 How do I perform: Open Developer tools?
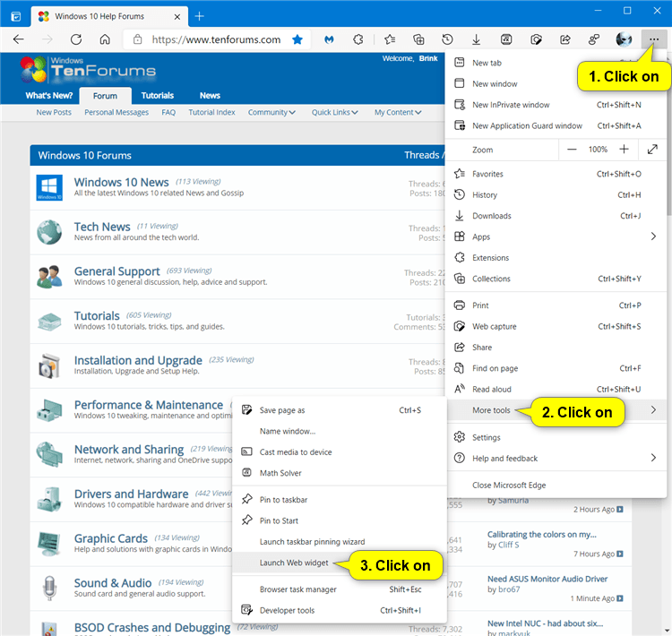340,611
